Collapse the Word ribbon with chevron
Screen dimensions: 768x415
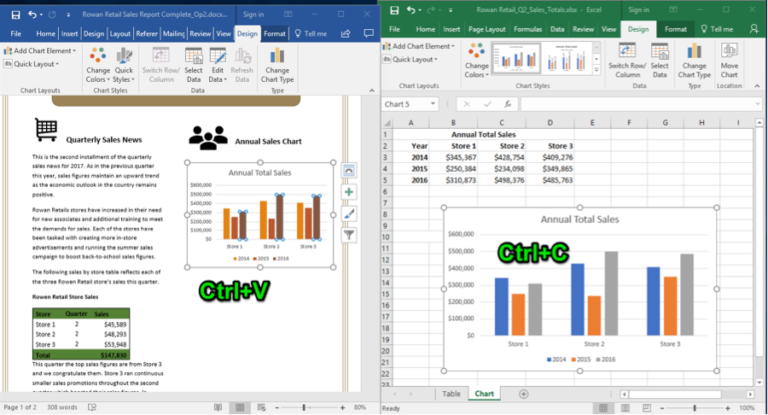372,91
